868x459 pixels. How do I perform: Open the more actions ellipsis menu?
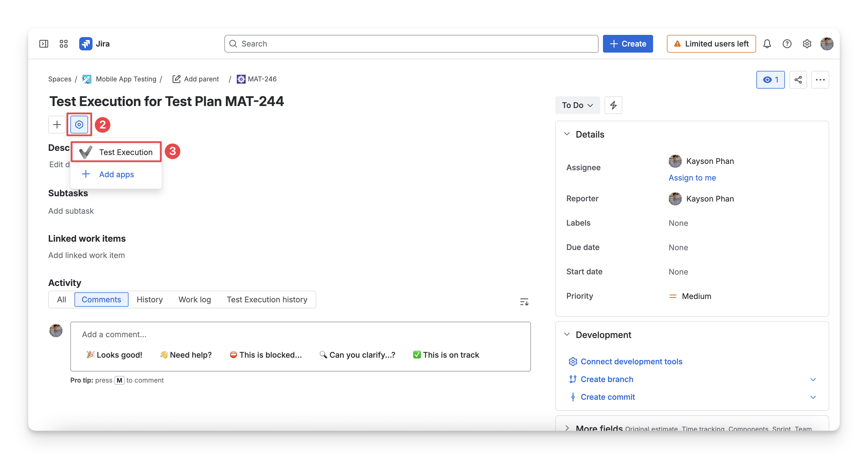pyautogui.click(x=820, y=80)
